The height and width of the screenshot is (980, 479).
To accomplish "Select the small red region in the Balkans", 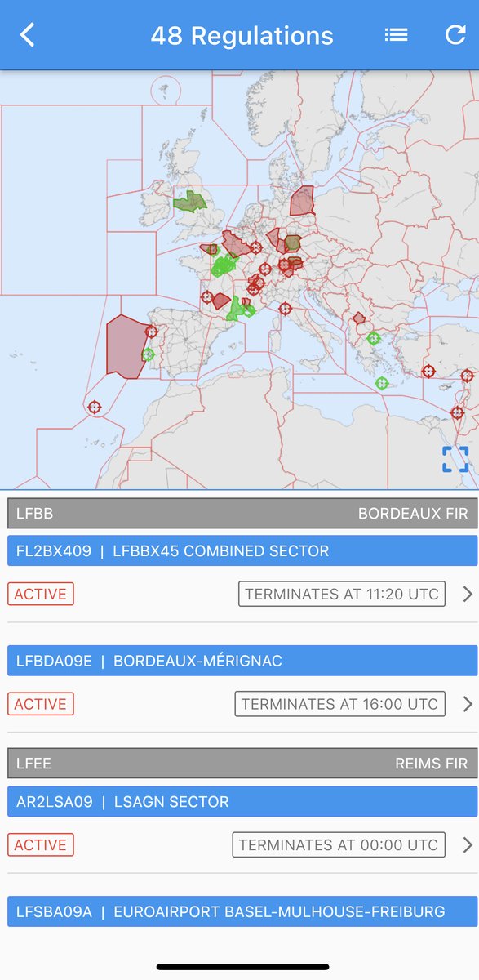I will [x=359, y=318].
